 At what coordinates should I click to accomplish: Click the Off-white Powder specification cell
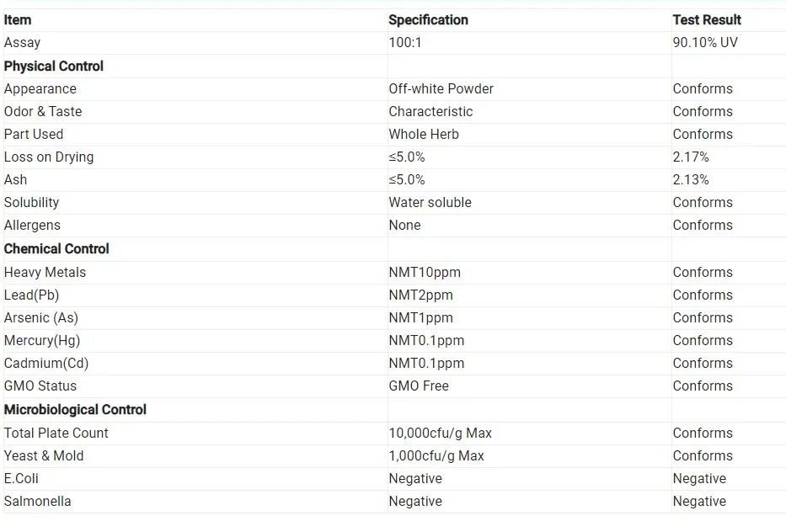[x=441, y=88]
